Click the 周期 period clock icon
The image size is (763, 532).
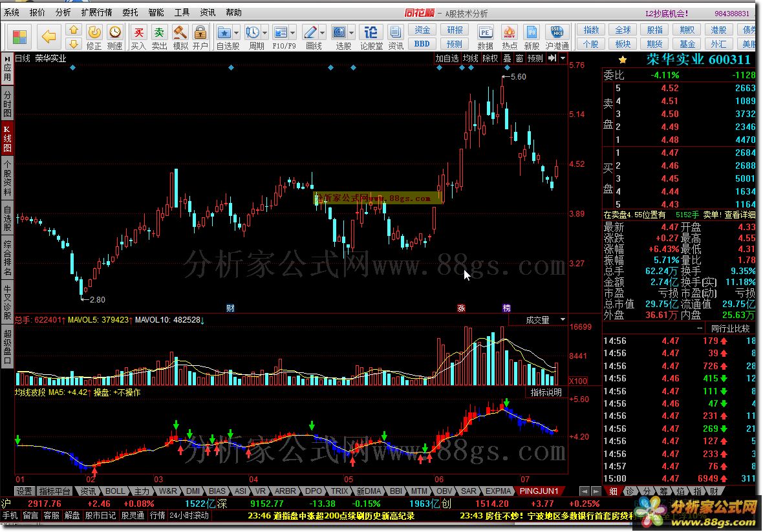252,32
